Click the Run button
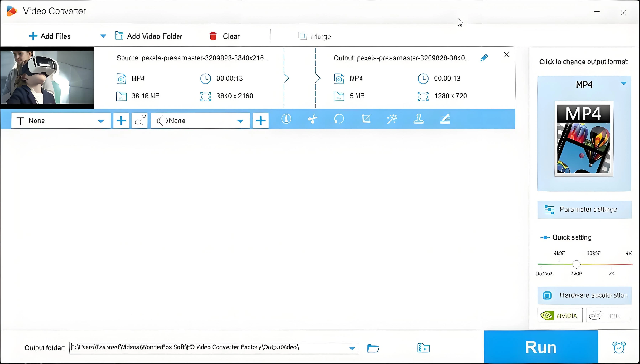 click(x=541, y=347)
